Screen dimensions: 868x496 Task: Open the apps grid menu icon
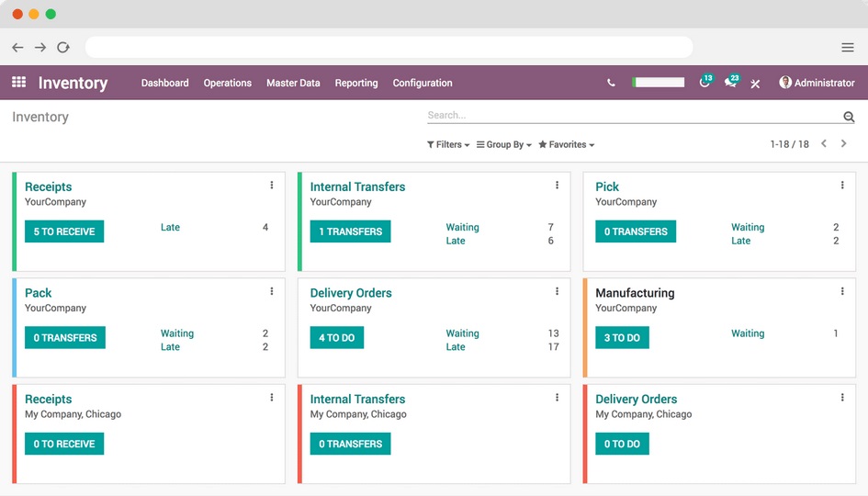pyautogui.click(x=18, y=83)
